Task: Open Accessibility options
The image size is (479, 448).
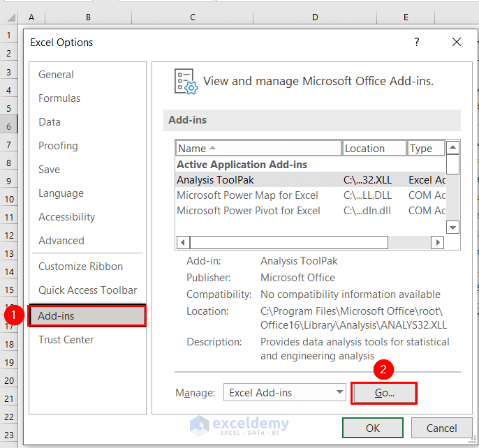Action: pos(66,217)
